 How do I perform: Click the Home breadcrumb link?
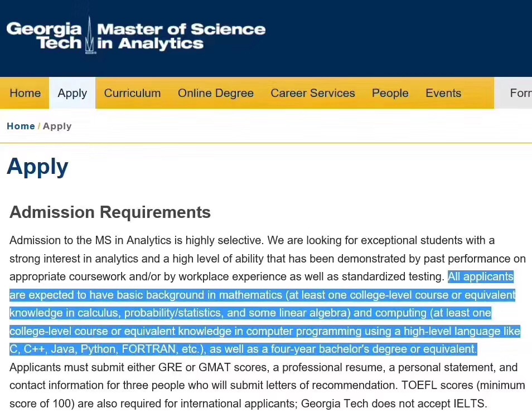point(21,126)
